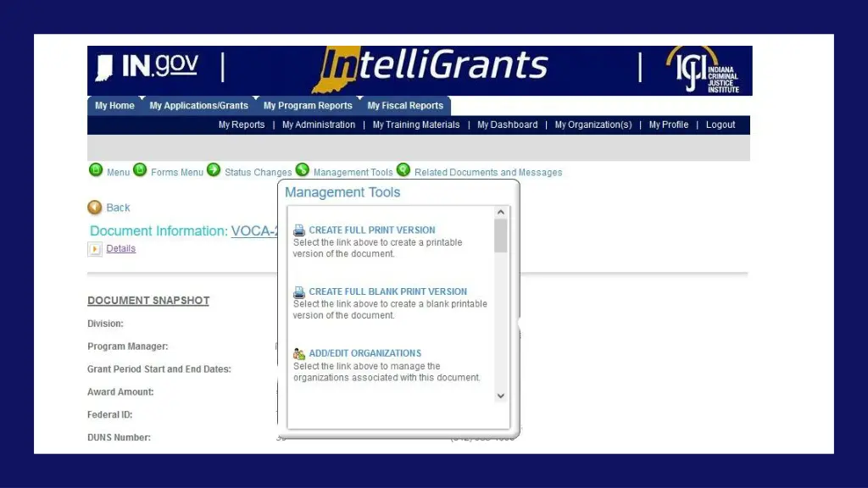Open the Status Changes link
Viewport: 868px width, 488px height.
258,173
